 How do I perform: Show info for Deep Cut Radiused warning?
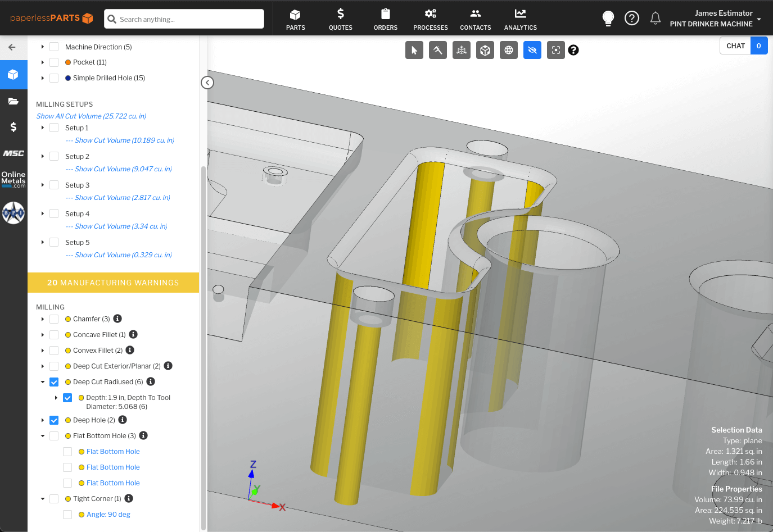coord(151,381)
